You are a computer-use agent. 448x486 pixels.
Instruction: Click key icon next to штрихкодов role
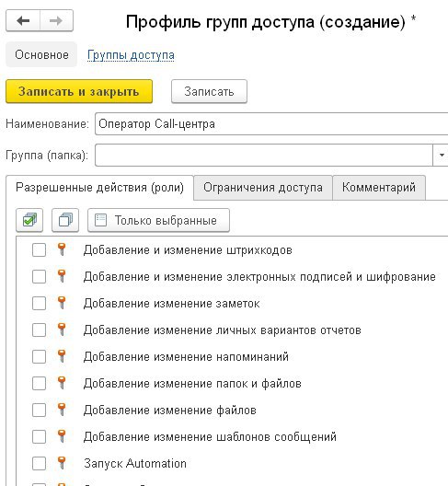click(x=62, y=249)
